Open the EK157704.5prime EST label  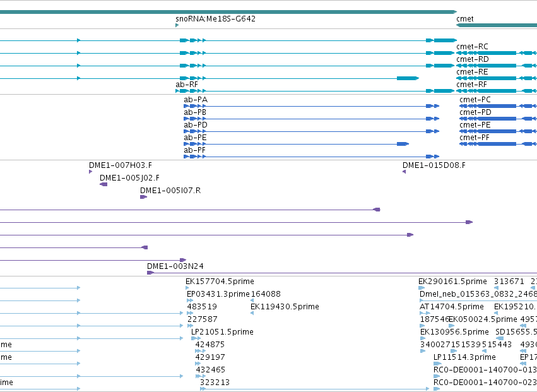(x=220, y=282)
